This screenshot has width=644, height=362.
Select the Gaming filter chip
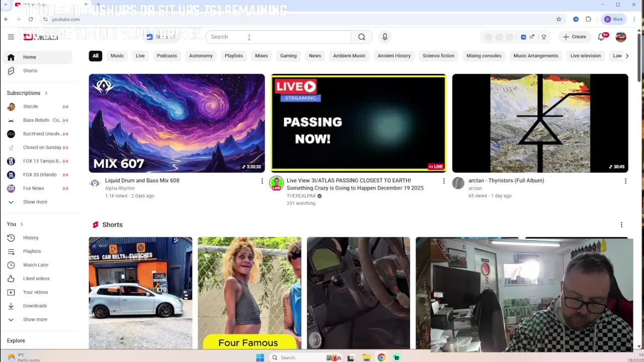[288, 56]
